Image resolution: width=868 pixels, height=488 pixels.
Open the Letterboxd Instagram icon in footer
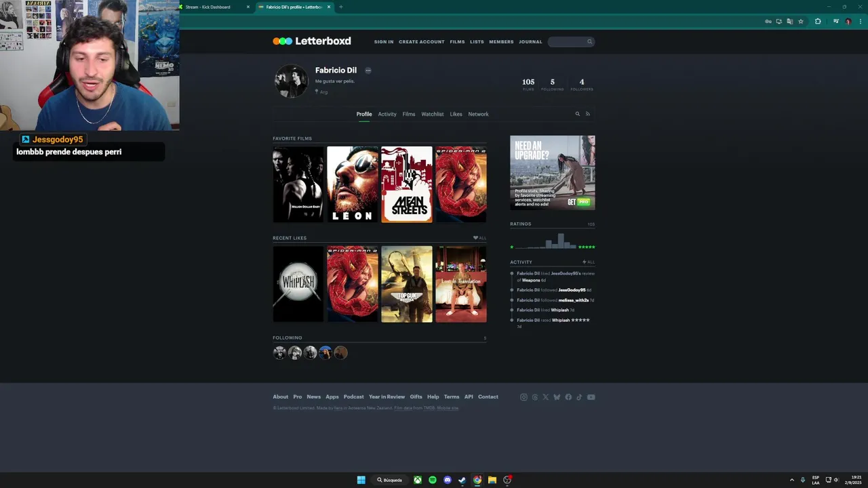click(x=524, y=397)
